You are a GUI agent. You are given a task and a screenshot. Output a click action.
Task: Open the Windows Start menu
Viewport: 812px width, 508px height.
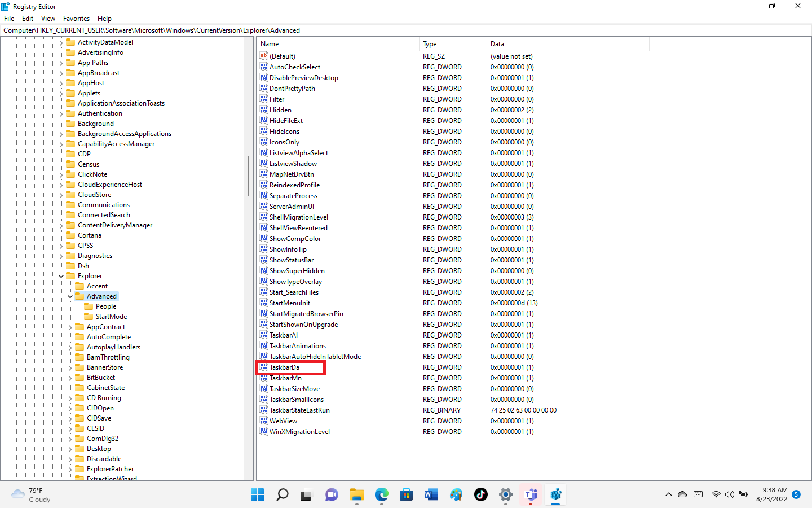[258, 495]
